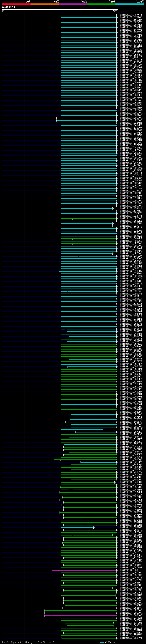Select hit label UniRef100_A9PD36
146x644 pixels.
(131, 50)
